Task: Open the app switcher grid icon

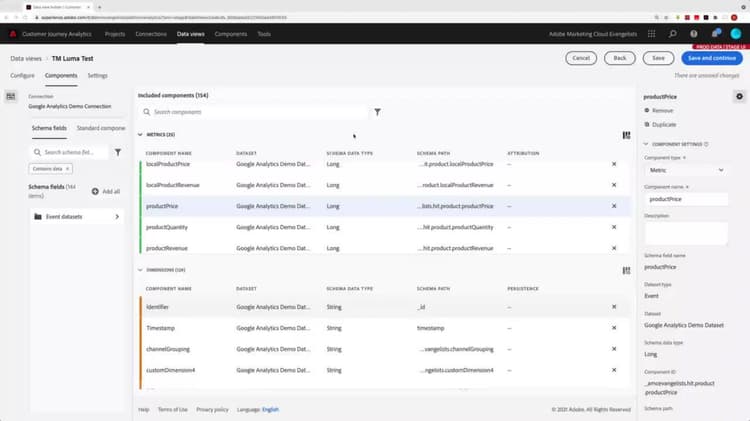Action: coord(651,34)
